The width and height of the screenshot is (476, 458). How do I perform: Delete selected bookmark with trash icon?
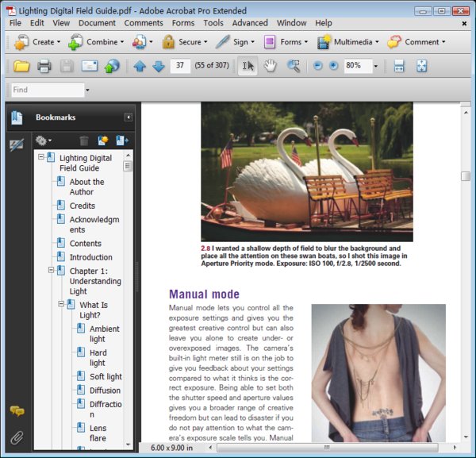[83, 140]
